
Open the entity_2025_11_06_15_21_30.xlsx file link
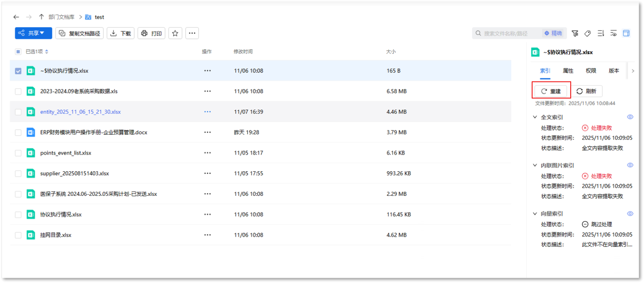80,112
